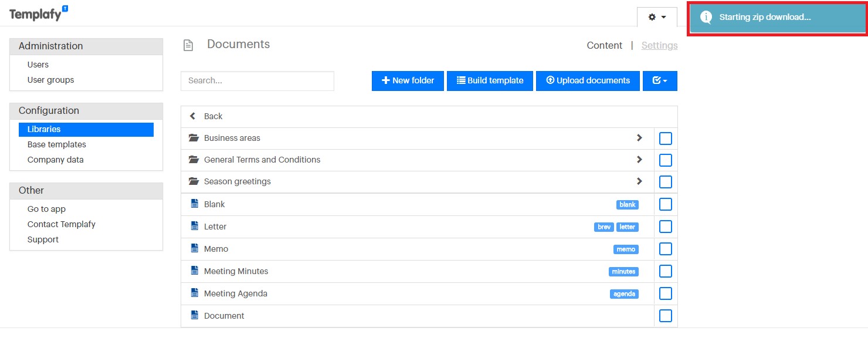Open the bulk selection actions dropdown

(660, 81)
